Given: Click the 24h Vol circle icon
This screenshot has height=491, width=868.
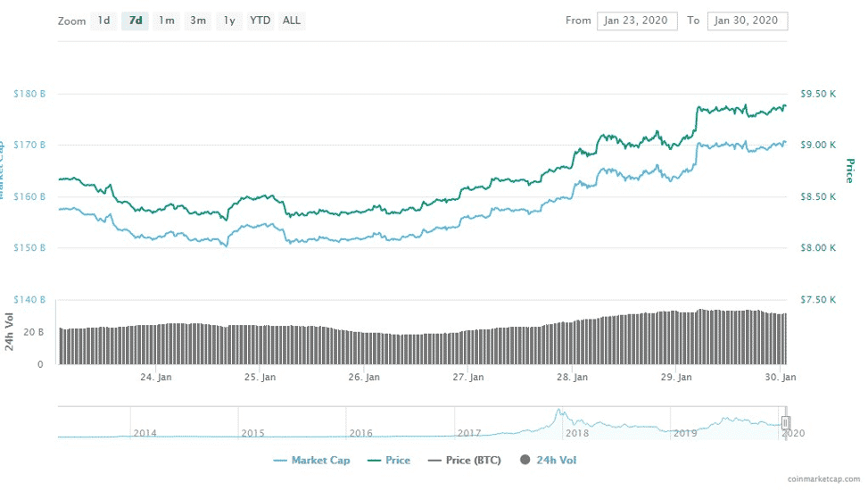Looking at the screenshot, I should pyautogui.click(x=526, y=461).
